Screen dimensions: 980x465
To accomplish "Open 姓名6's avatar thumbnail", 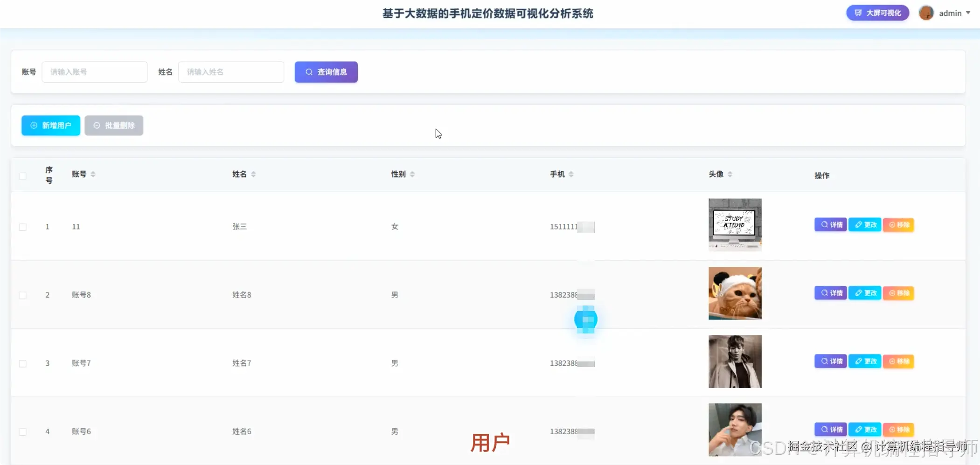I will [735, 430].
